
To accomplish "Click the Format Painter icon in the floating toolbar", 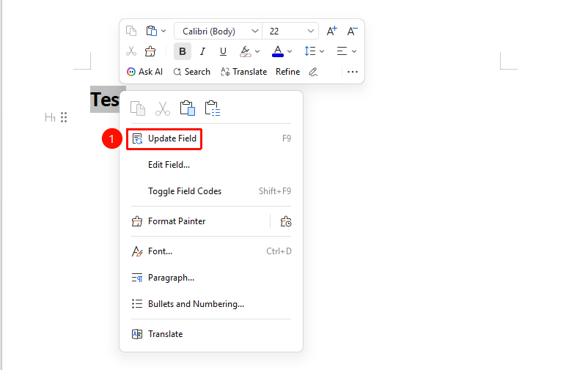I will click(150, 51).
